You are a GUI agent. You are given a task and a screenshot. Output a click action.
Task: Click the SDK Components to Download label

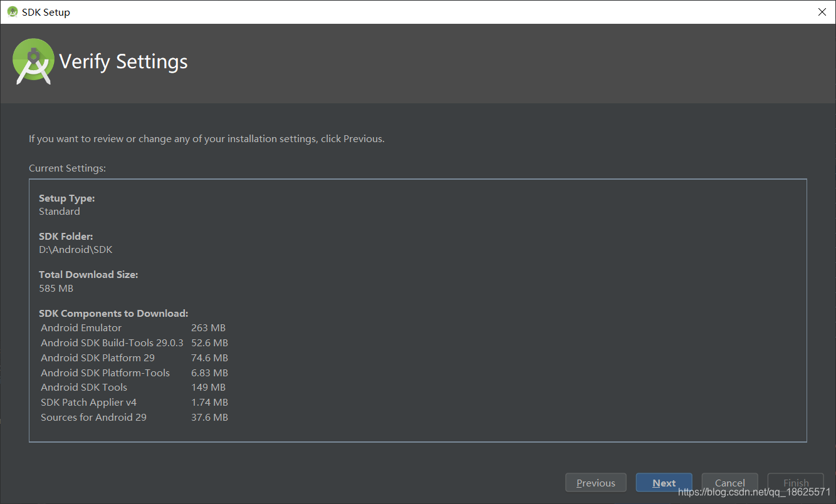click(x=113, y=314)
